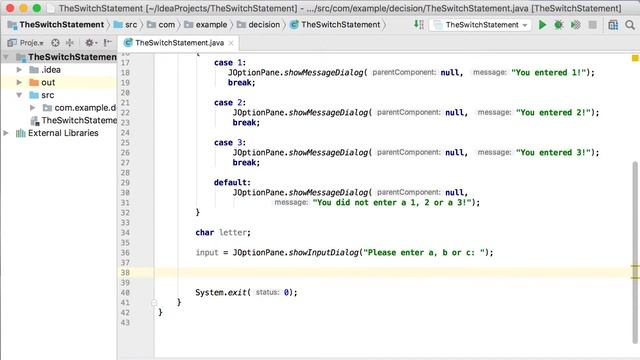Viewport: 640px width, 360px height.
Task: Expand the .idea folder arrow
Action: 19,70
